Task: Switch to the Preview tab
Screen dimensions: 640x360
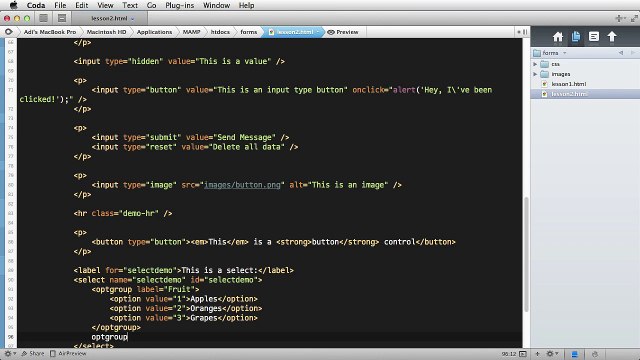Action: [x=343, y=32]
